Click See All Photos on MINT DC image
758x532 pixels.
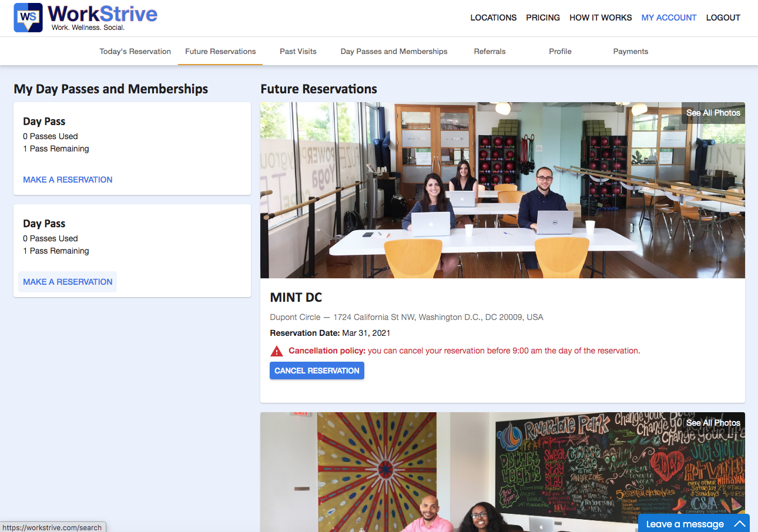pyautogui.click(x=713, y=113)
